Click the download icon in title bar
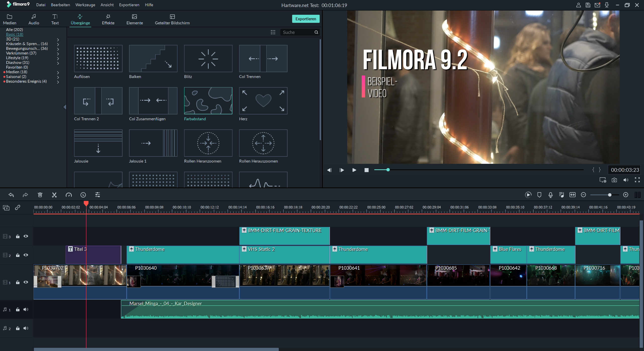Screen dimensions: 644x351 pyautogui.click(x=607, y=5)
